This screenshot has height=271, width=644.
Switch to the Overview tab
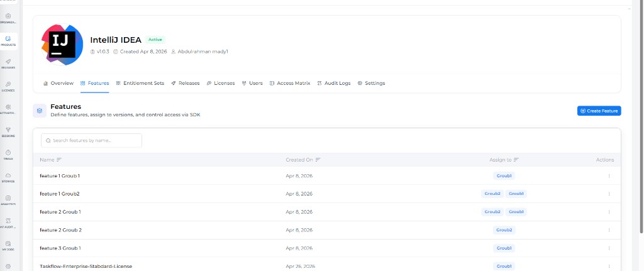(x=58, y=83)
